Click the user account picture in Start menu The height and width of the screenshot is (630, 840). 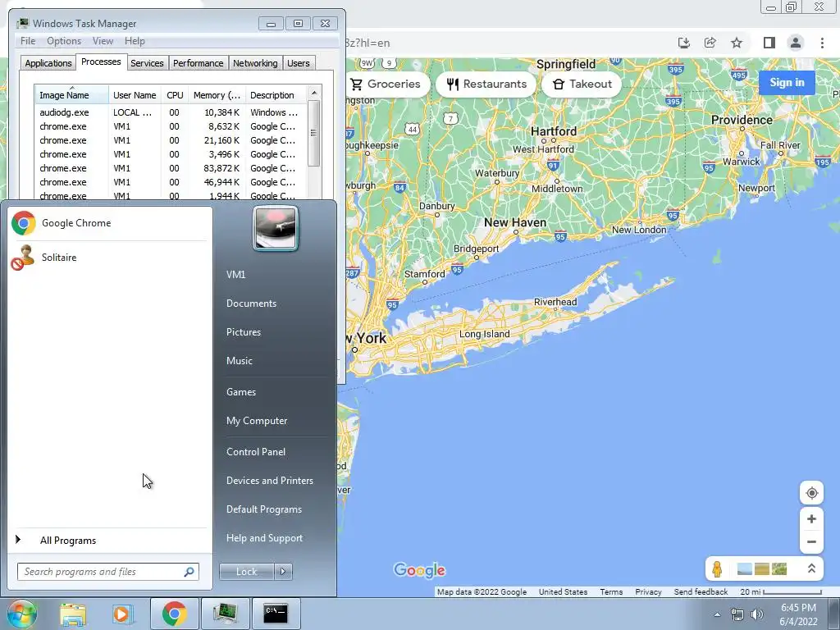point(276,229)
